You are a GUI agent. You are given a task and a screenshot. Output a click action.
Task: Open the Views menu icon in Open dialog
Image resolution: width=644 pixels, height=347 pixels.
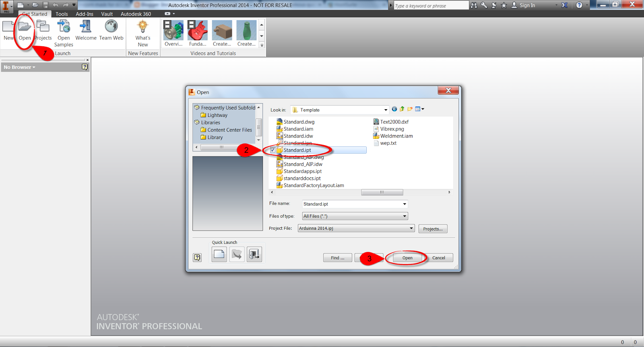419,109
